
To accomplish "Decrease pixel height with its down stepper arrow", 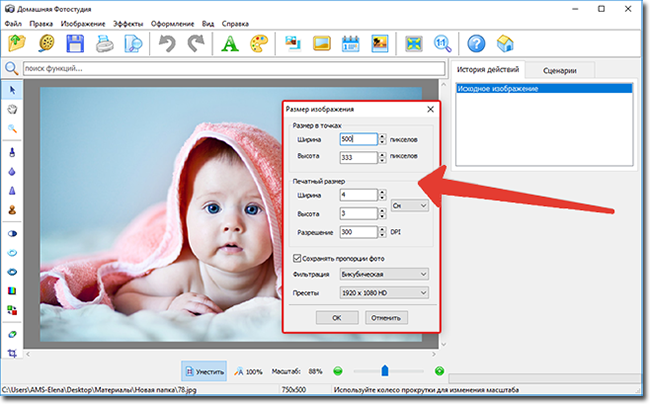I will pyautogui.click(x=382, y=160).
